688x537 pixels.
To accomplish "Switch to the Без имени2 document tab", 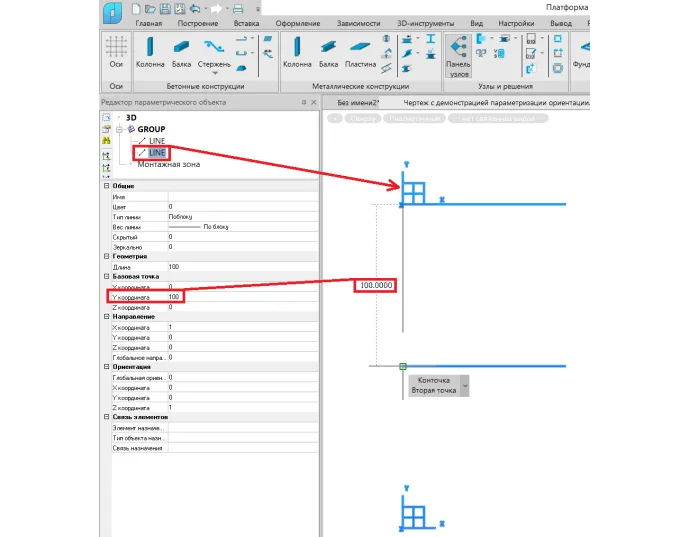I will [358, 103].
